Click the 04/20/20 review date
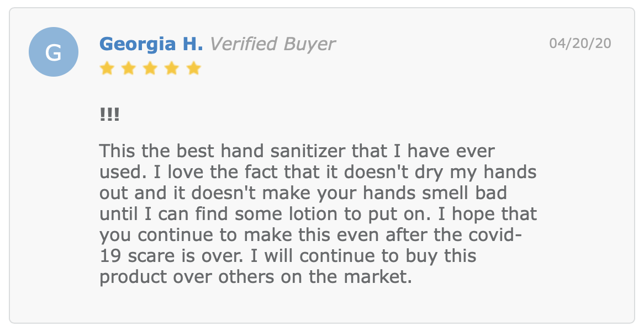 click(580, 43)
